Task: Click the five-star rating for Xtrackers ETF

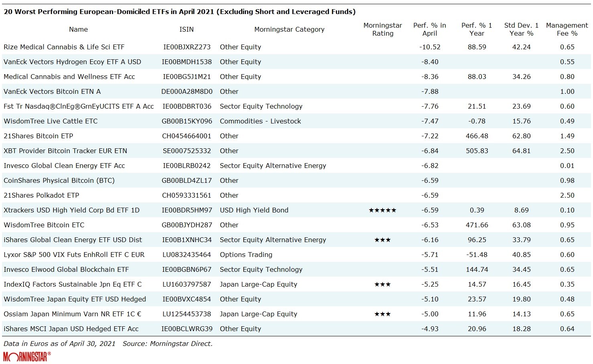Action: point(382,210)
